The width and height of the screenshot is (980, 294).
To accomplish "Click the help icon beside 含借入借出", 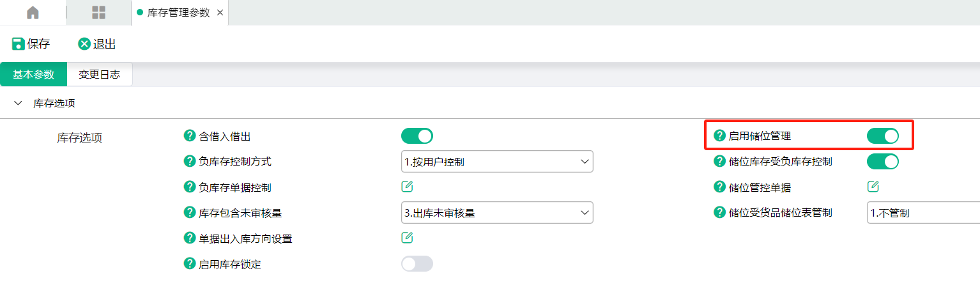I will (189, 135).
